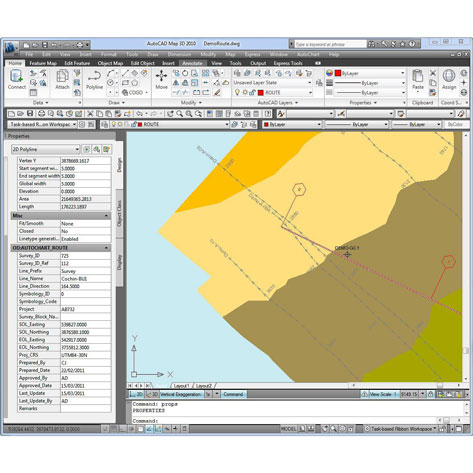Toggle the Command line button
The image size is (473, 473).
233,394
